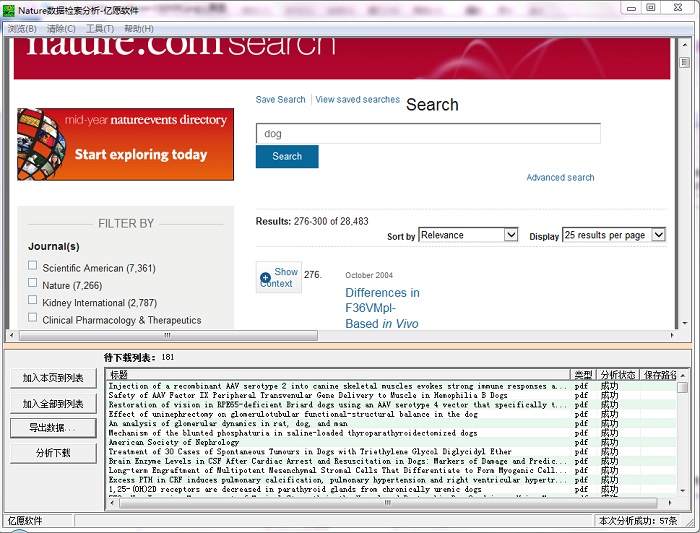The width and height of the screenshot is (700, 533).
Task: Click browser pane horizontal scroll left arrow
Action: tap(11, 335)
